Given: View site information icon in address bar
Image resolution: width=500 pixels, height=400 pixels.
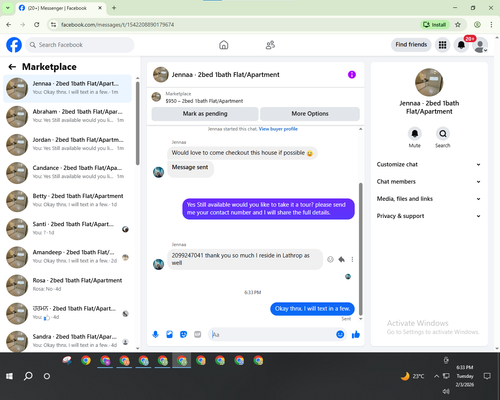Looking at the screenshot, I should [x=53, y=25].
